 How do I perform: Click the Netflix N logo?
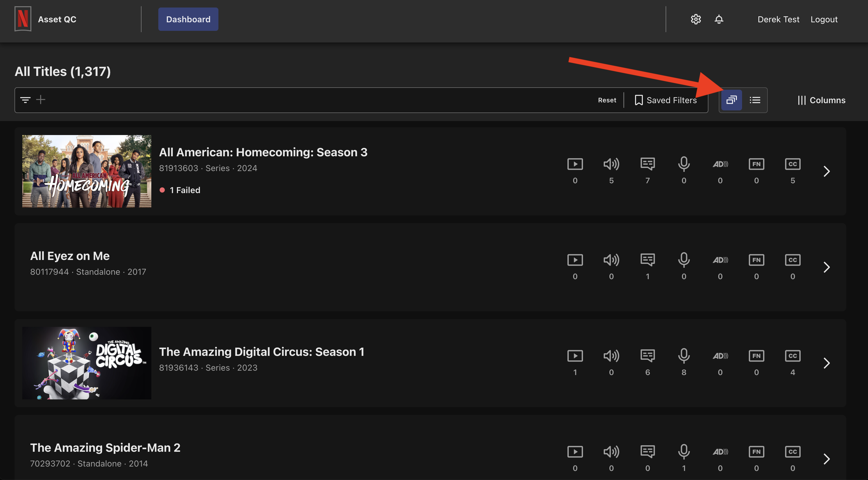tap(23, 19)
